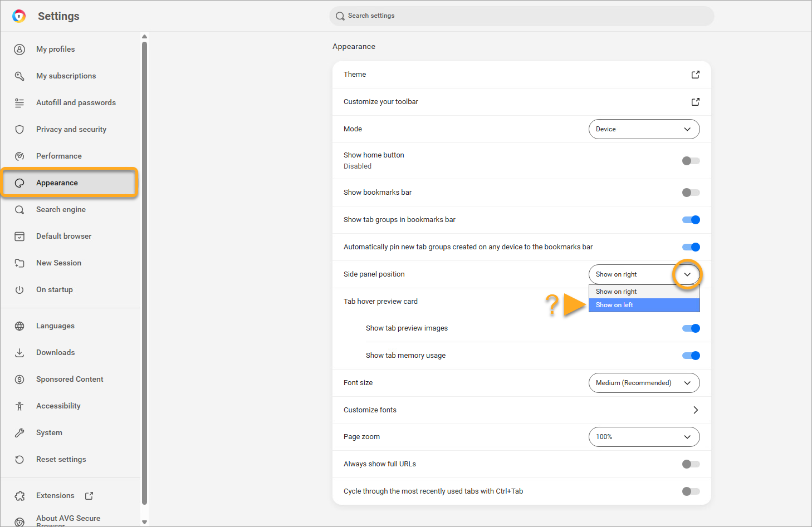Expand the Font size dropdown
The image size is (812, 527).
(644, 383)
